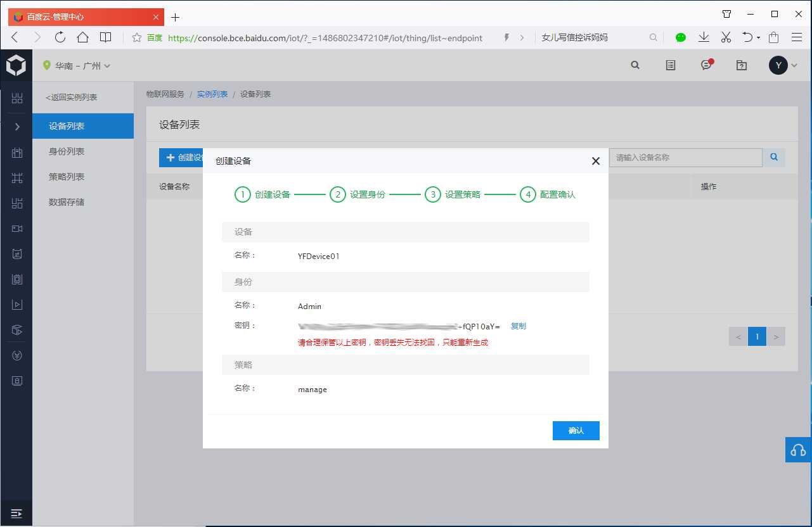Open the console search magnifier icon
Image resolution: width=812 pixels, height=527 pixels.
coord(635,65)
